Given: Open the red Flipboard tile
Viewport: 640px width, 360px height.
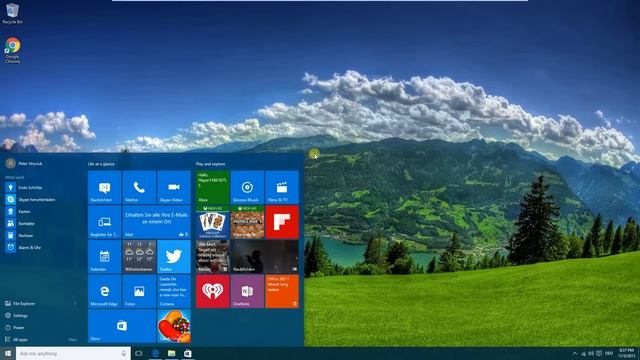Looking at the screenshot, I should [282, 222].
